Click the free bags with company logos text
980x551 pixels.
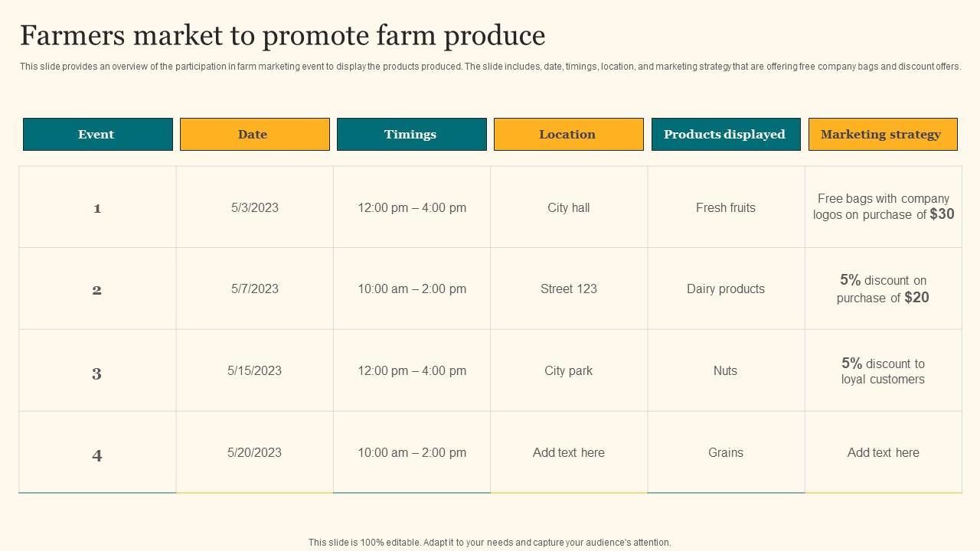[883, 207]
